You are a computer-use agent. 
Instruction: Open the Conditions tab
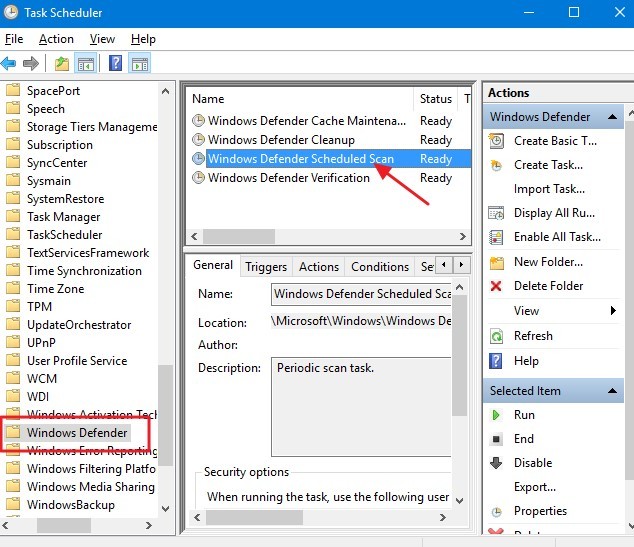[380, 267]
